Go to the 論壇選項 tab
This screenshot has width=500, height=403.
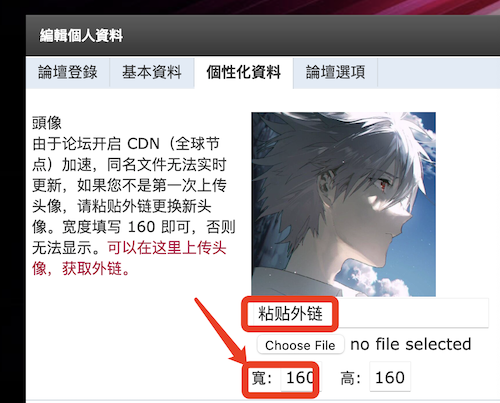point(335,72)
